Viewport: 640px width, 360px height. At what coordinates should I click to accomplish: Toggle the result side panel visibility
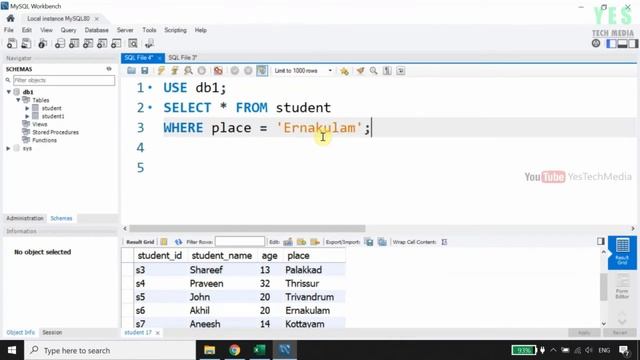(x=600, y=241)
